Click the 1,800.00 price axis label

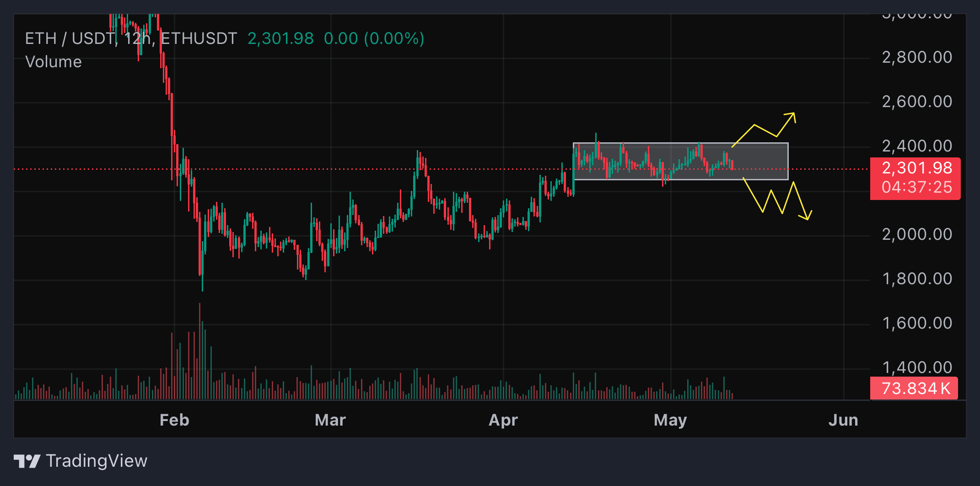pos(917,279)
